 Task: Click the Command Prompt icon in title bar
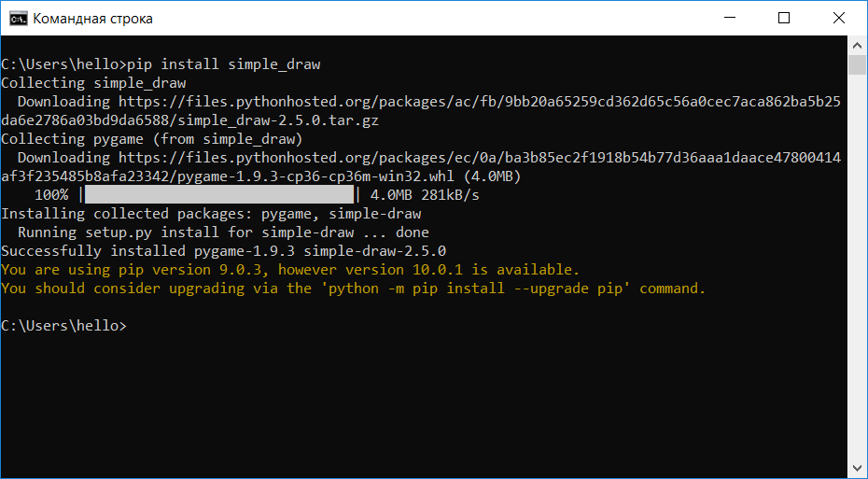point(16,18)
